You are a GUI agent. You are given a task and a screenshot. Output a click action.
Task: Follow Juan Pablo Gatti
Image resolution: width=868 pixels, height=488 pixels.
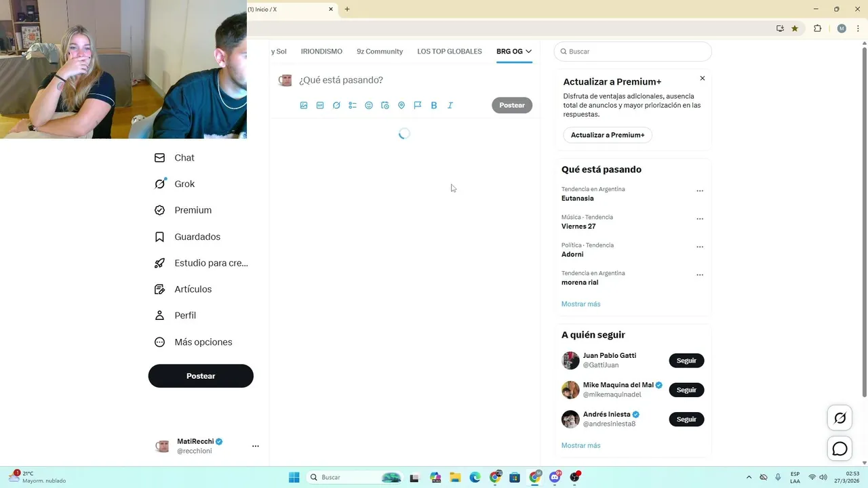tap(686, 361)
